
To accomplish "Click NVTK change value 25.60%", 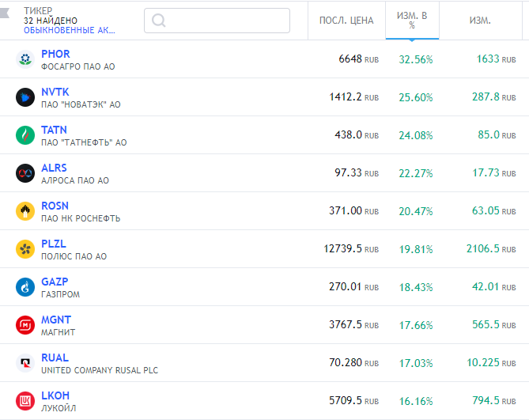I will point(416,97).
